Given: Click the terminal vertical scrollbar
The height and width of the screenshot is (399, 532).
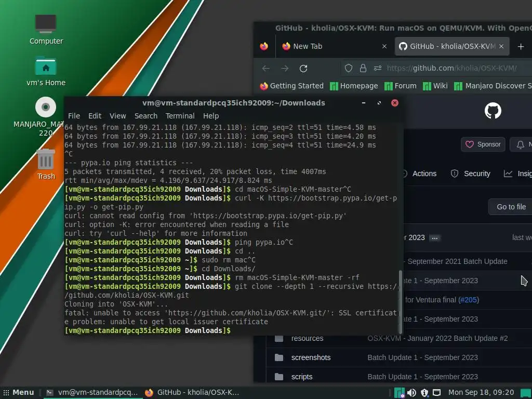Looking at the screenshot, I should (x=401, y=302).
